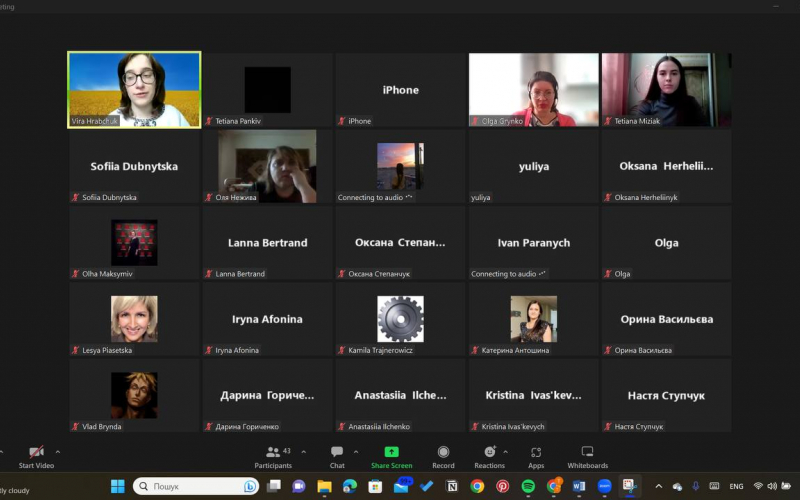The height and width of the screenshot is (500, 800).
Task: Expand the Reactions options chevron
Action: click(505, 452)
